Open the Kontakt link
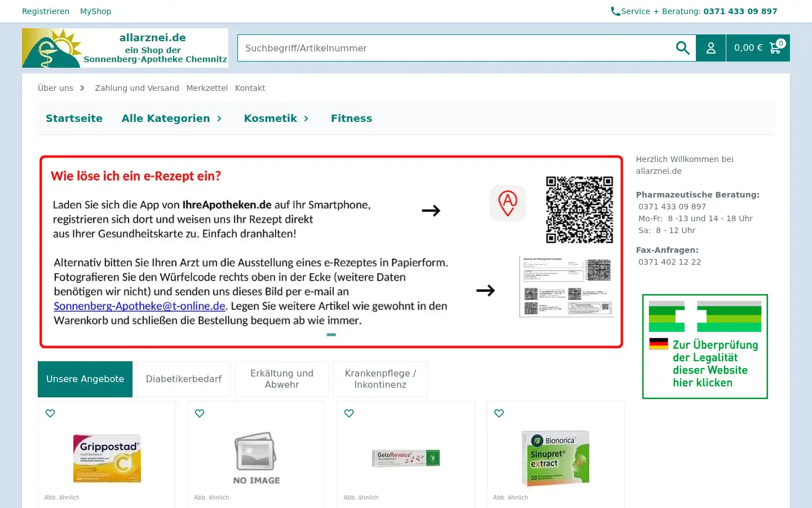Image resolution: width=812 pixels, height=508 pixels. point(250,88)
